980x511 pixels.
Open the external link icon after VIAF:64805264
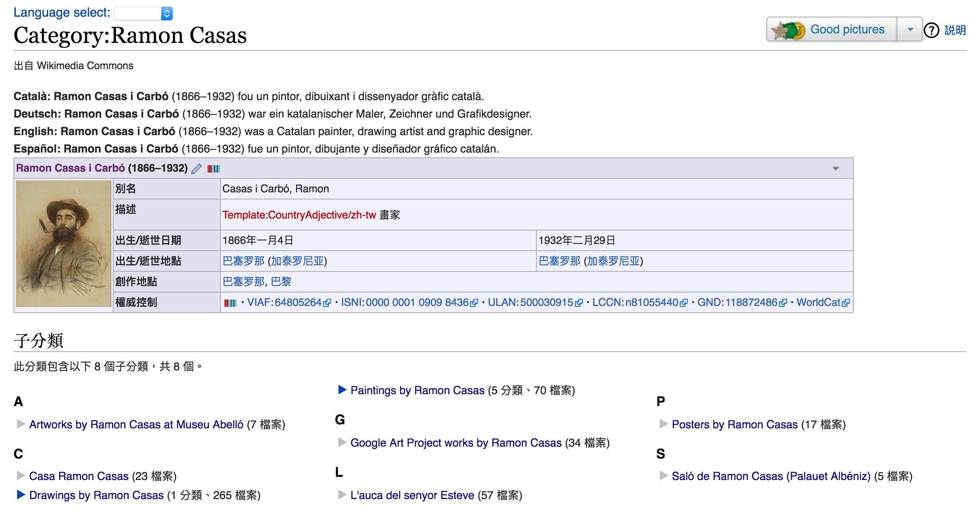coord(328,302)
